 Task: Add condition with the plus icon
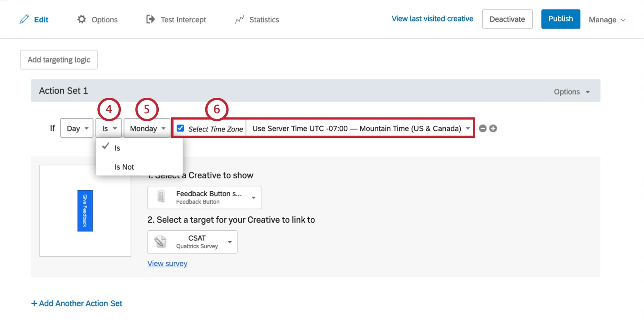(x=493, y=128)
